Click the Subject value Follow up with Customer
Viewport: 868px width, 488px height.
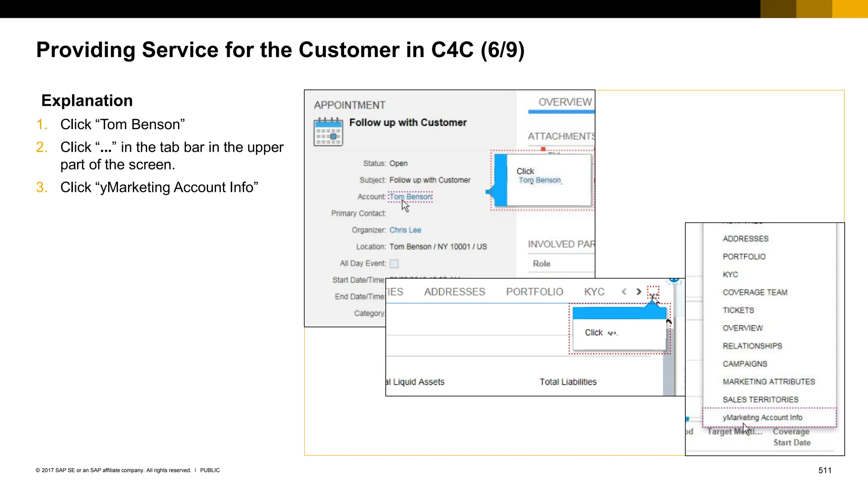[430, 180]
